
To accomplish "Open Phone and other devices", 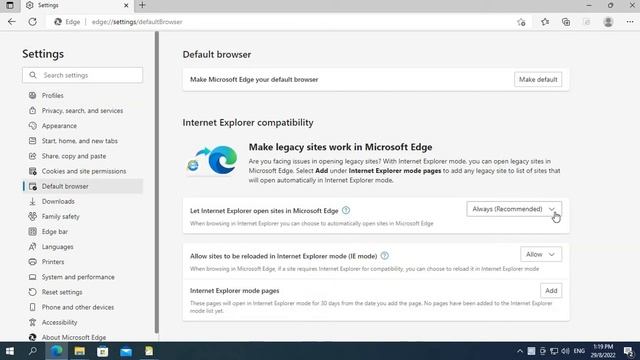I will click(83, 307).
